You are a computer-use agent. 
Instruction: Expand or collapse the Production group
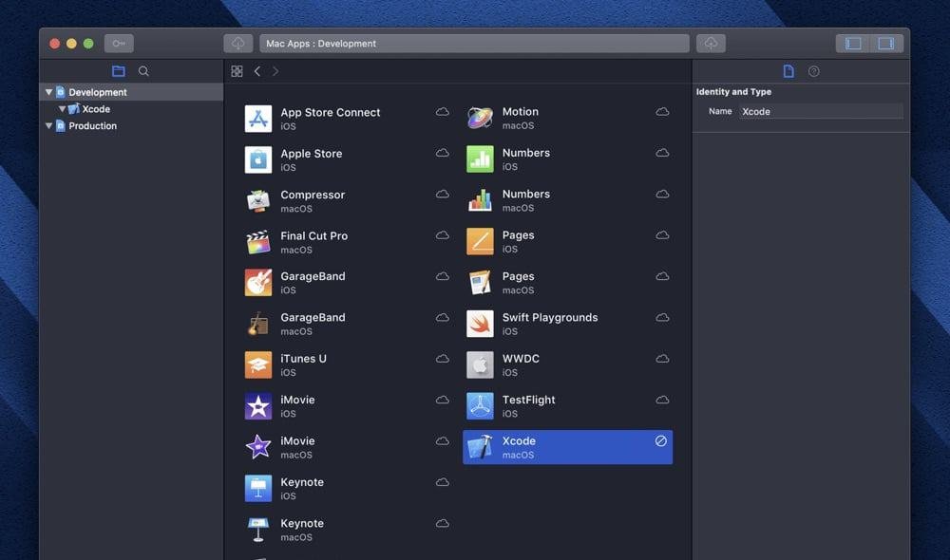pyautogui.click(x=49, y=126)
